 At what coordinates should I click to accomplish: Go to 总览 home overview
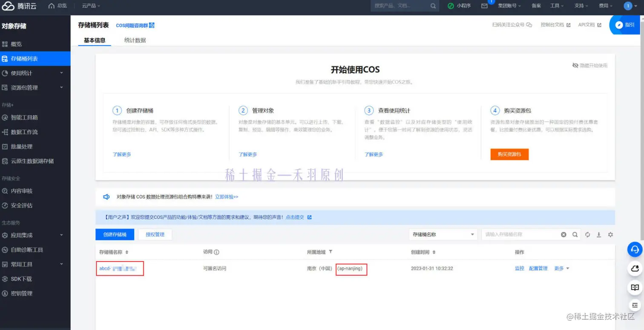58,6
